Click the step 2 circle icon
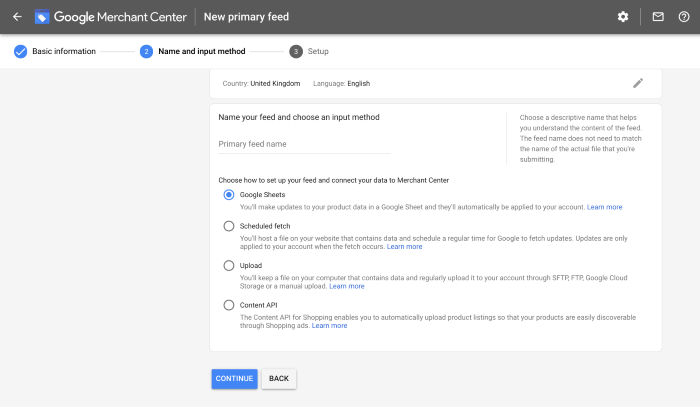Viewport: 700px width, 407px height. pyautogui.click(x=146, y=51)
